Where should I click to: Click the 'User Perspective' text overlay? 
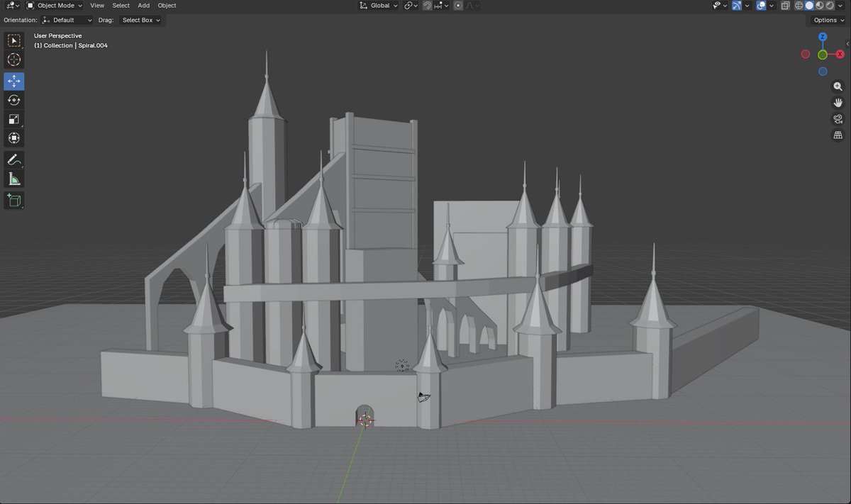[x=58, y=35]
